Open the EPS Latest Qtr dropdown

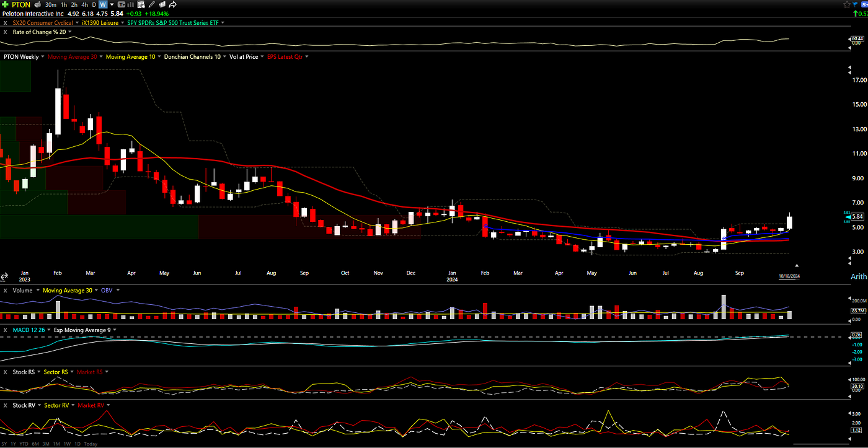coord(307,56)
